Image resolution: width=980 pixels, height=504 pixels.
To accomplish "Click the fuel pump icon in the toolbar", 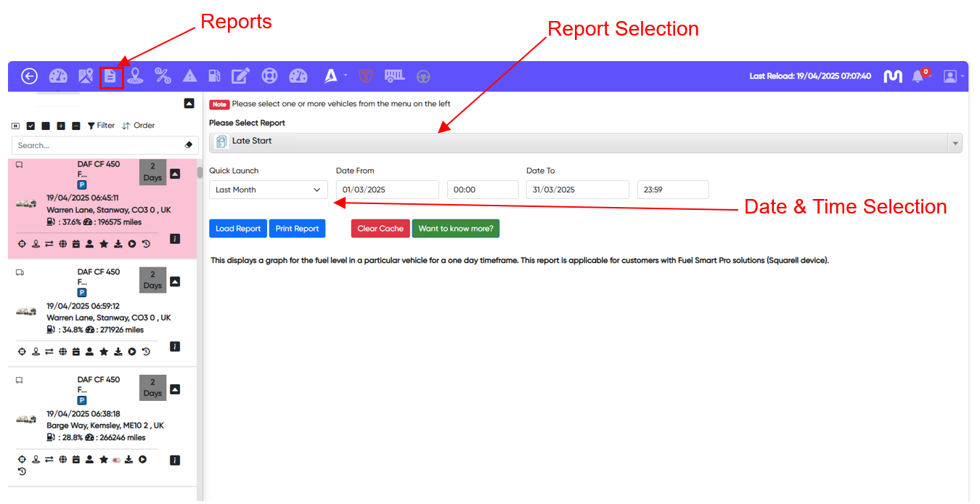I will pyautogui.click(x=215, y=76).
